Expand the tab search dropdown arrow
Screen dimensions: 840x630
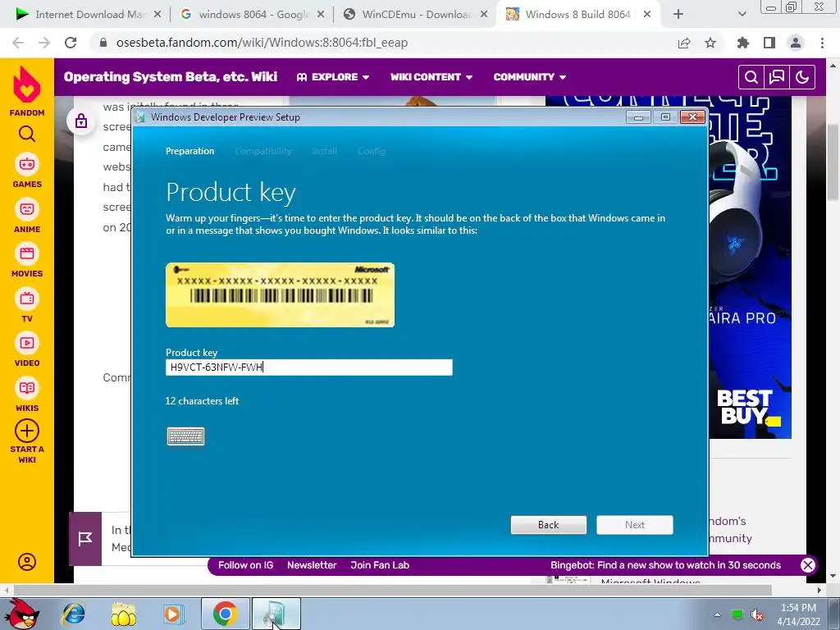[742, 15]
